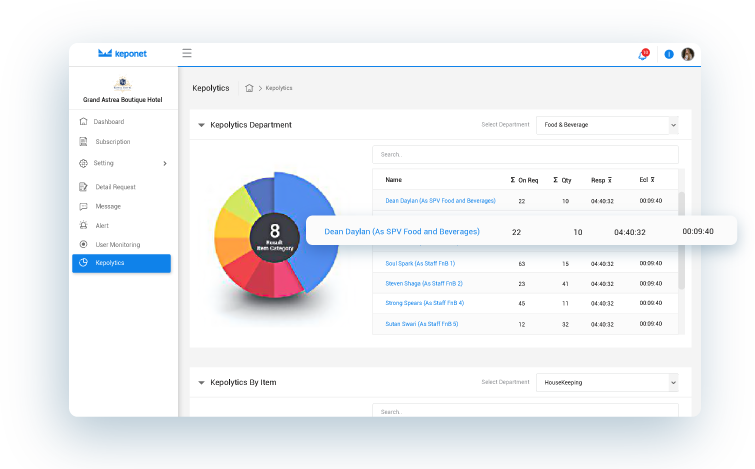Collapse the Kepolytics Department section

201,125
